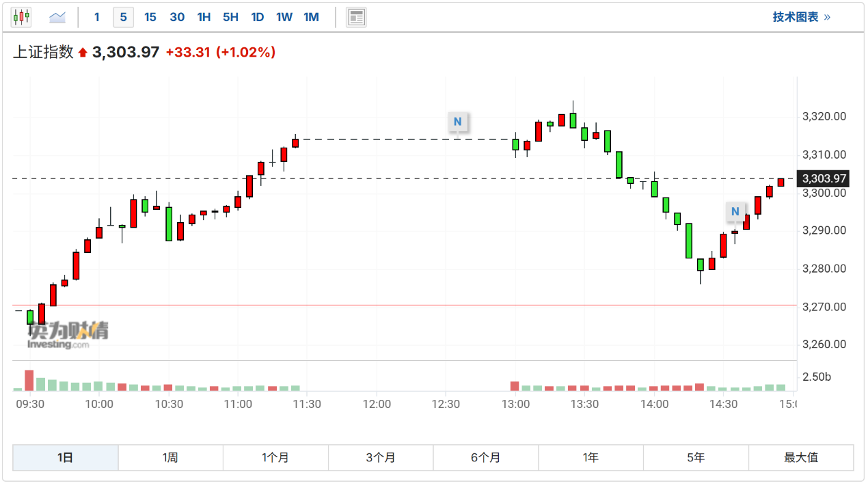Click the 09:30 time axis label
Image resolution: width=868 pixels, height=486 pixels.
(30, 404)
